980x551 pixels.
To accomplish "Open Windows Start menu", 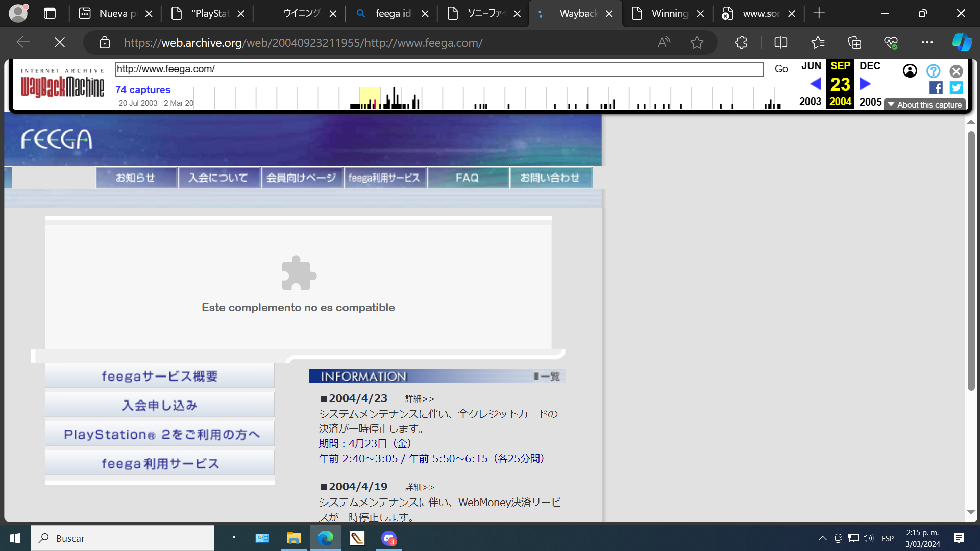I will pyautogui.click(x=15, y=538).
